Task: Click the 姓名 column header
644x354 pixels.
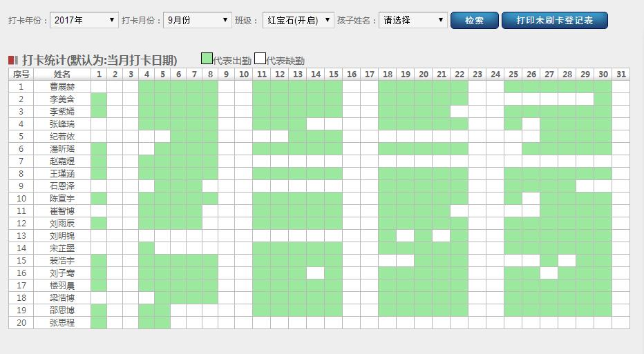Action: (62, 75)
